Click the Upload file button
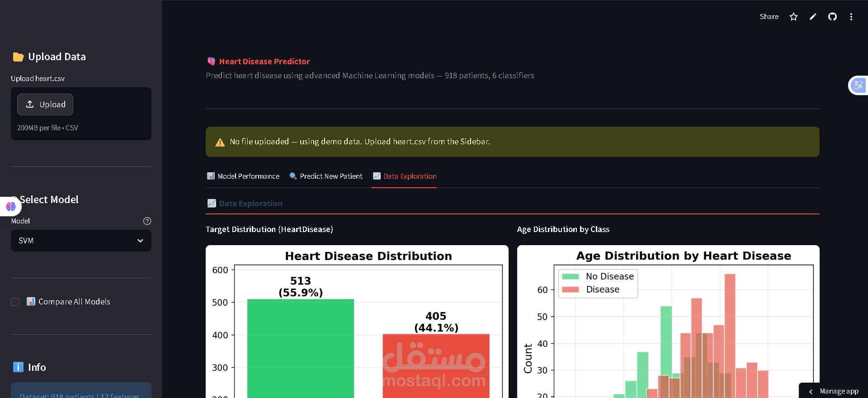The image size is (868, 398). click(x=45, y=104)
